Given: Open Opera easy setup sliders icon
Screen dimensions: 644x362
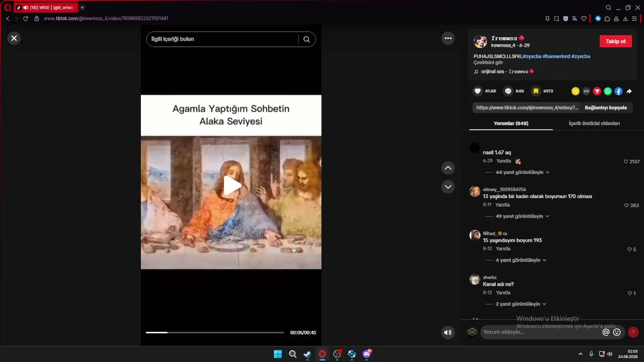Looking at the screenshot, I should click(x=634, y=19).
